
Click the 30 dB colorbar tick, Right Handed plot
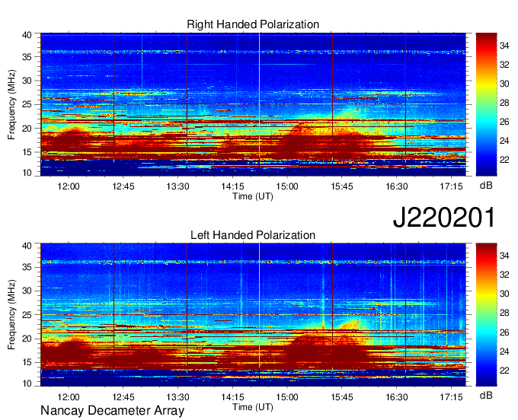pyautogui.click(x=504, y=84)
